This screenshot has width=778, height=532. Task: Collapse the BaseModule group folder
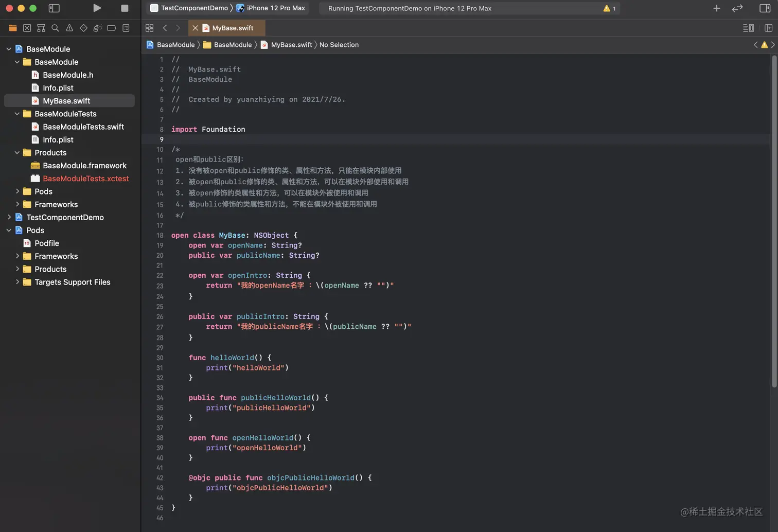tap(17, 62)
